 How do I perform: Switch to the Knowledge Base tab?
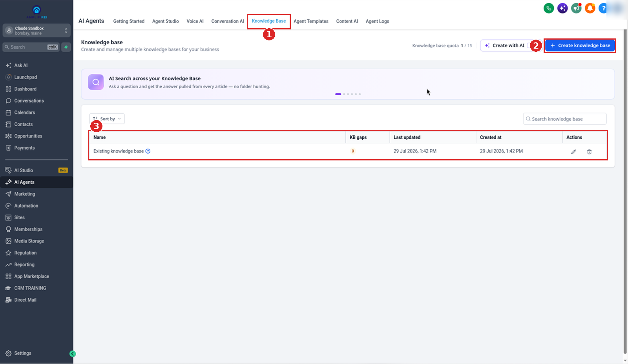click(x=269, y=21)
